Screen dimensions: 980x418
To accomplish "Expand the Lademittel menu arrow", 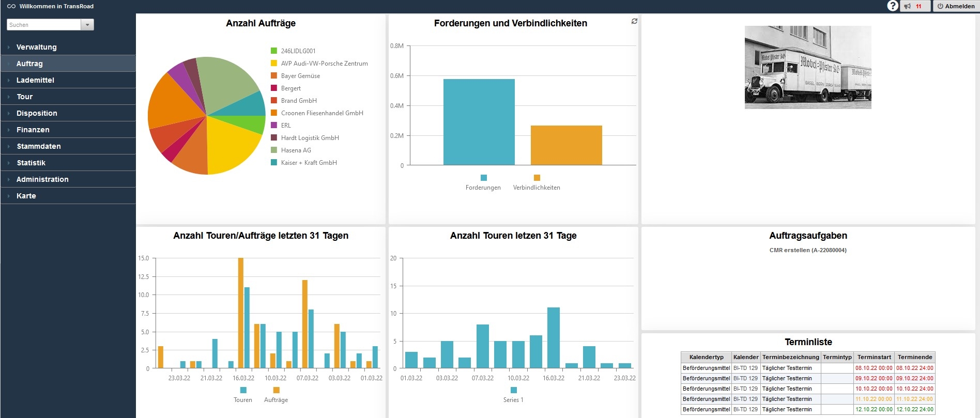I will click(9, 80).
